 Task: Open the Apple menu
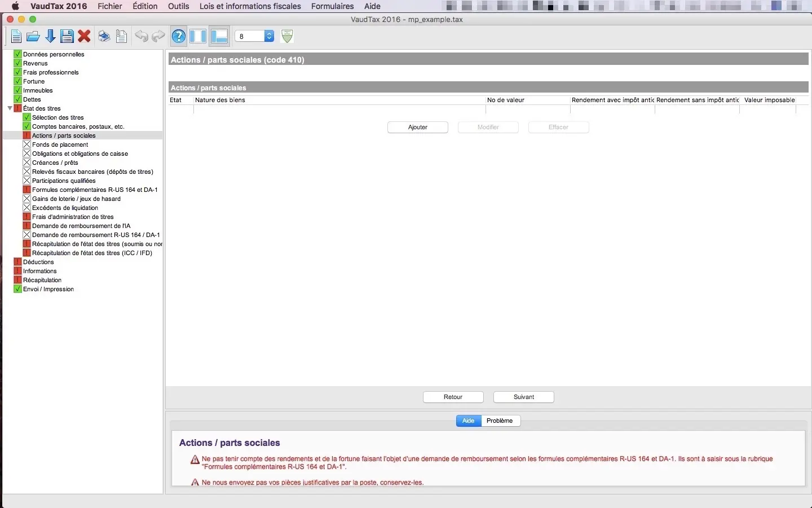(15, 6)
